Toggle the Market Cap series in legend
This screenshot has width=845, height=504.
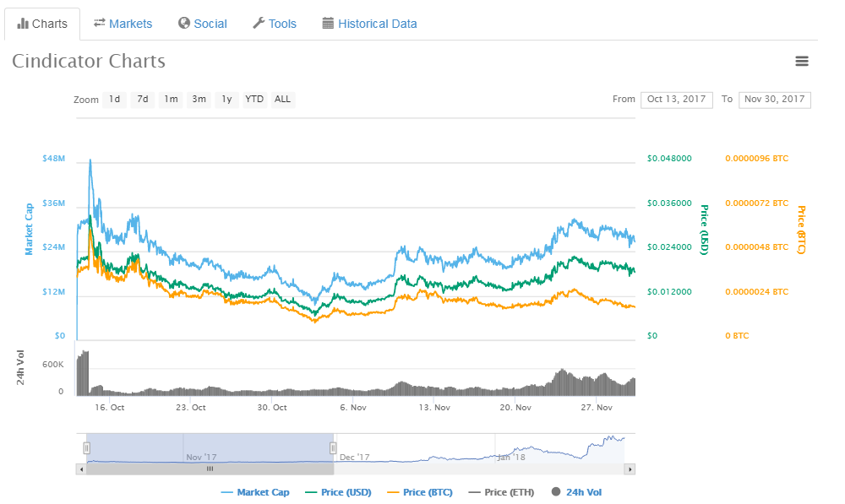(255, 492)
